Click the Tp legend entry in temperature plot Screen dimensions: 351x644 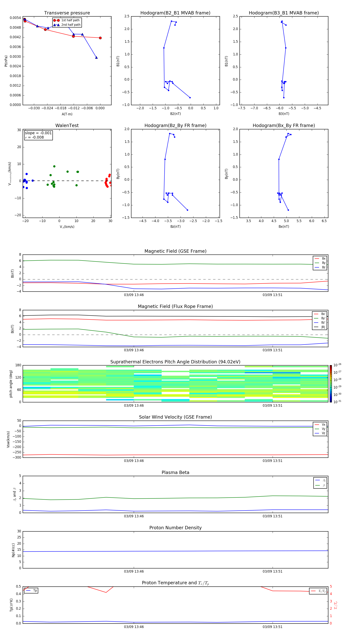click(x=31, y=591)
